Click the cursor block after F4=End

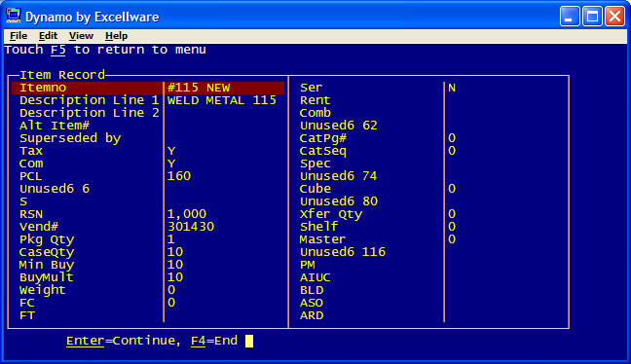pyautogui.click(x=249, y=341)
